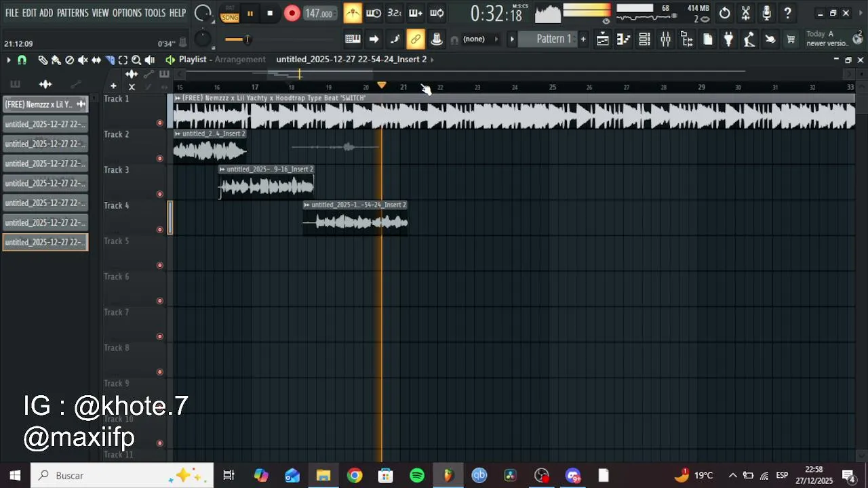Screen dimensions: 868x488
Task: Select the playlist mute tool
Action: click(83, 60)
